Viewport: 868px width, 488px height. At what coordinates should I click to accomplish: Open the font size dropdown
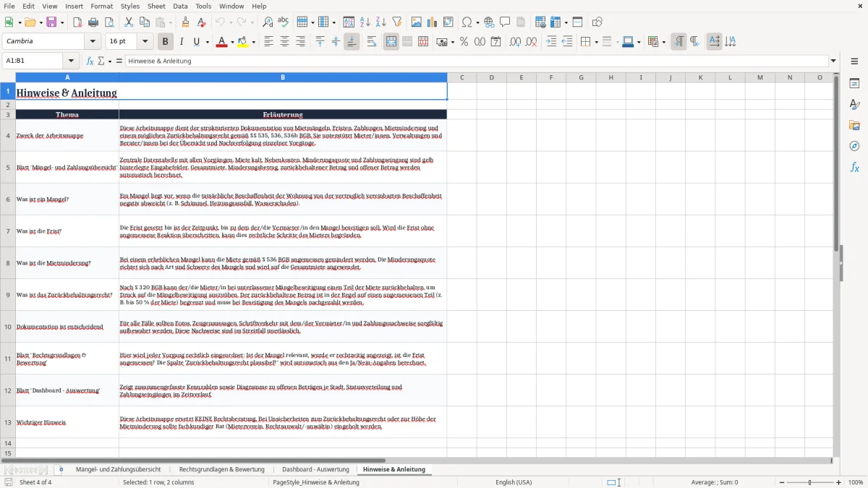[145, 42]
